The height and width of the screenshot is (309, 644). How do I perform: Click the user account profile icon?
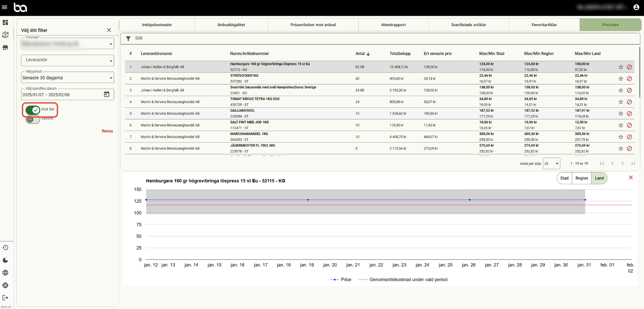click(636, 7)
